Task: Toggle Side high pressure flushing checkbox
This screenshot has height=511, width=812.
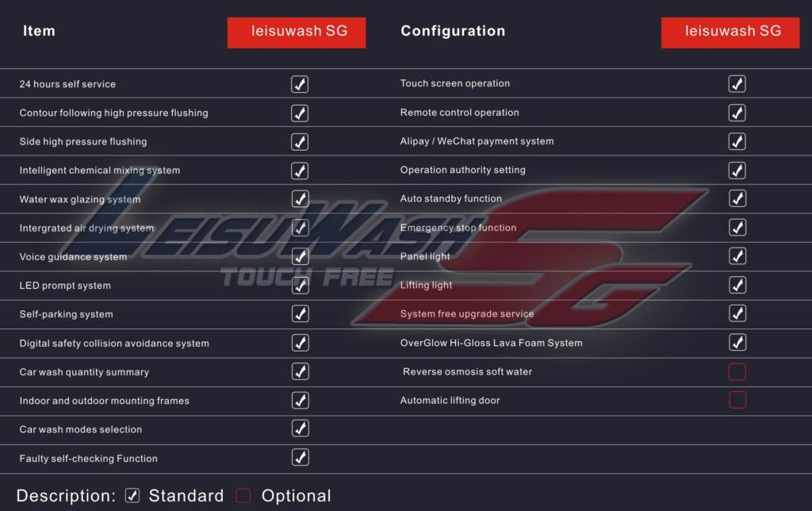Action: click(300, 141)
